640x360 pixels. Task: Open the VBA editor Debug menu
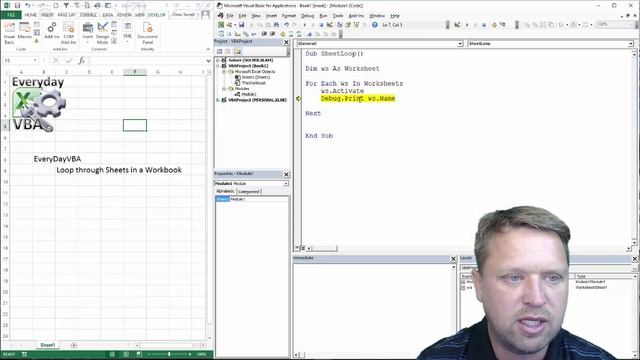click(x=307, y=16)
